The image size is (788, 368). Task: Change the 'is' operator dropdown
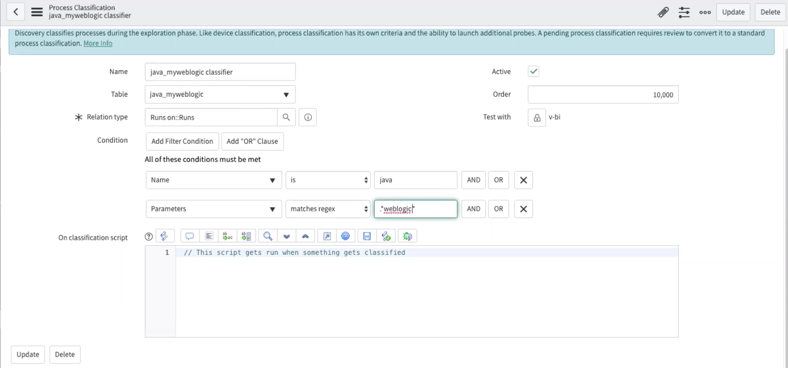[328, 180]
